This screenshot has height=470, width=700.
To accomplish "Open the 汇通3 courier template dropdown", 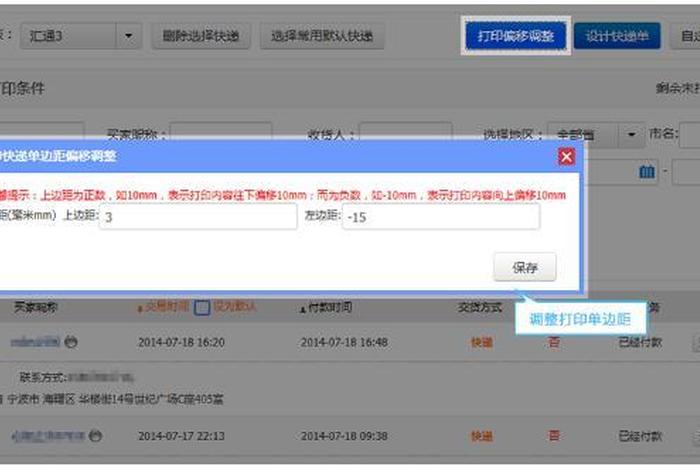I will pos(129,36).
